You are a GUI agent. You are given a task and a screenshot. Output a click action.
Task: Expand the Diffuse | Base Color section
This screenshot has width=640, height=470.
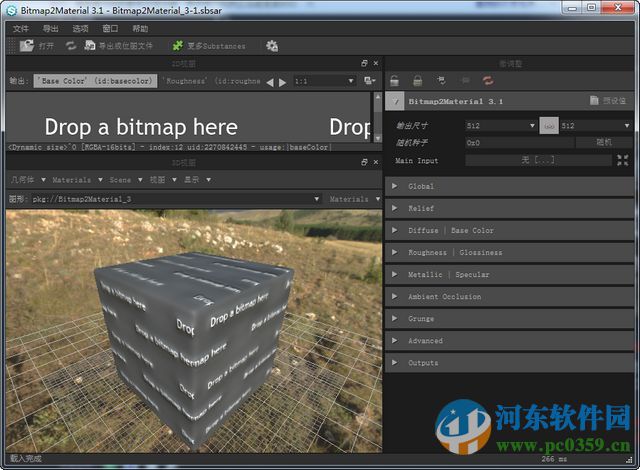[509, 231]
